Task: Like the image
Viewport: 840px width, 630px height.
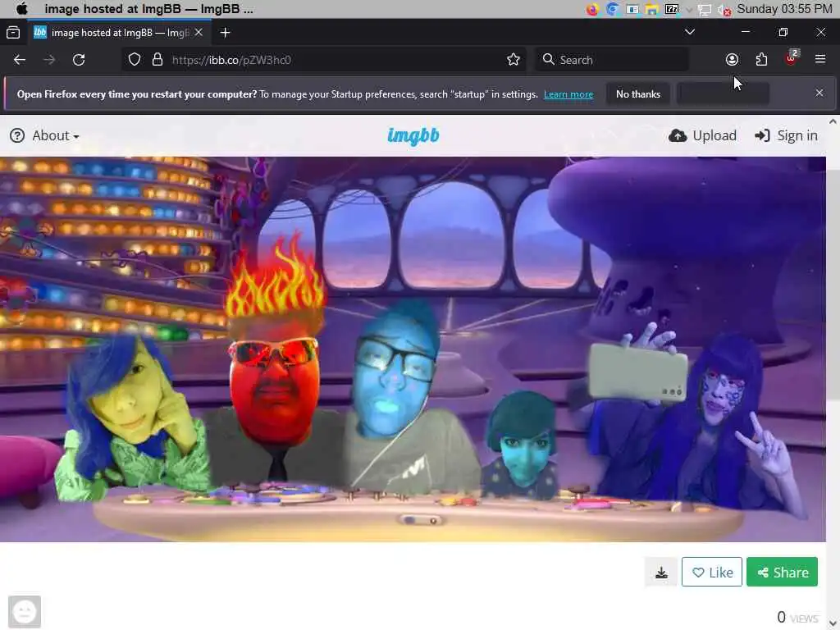Action: [712, 572]
